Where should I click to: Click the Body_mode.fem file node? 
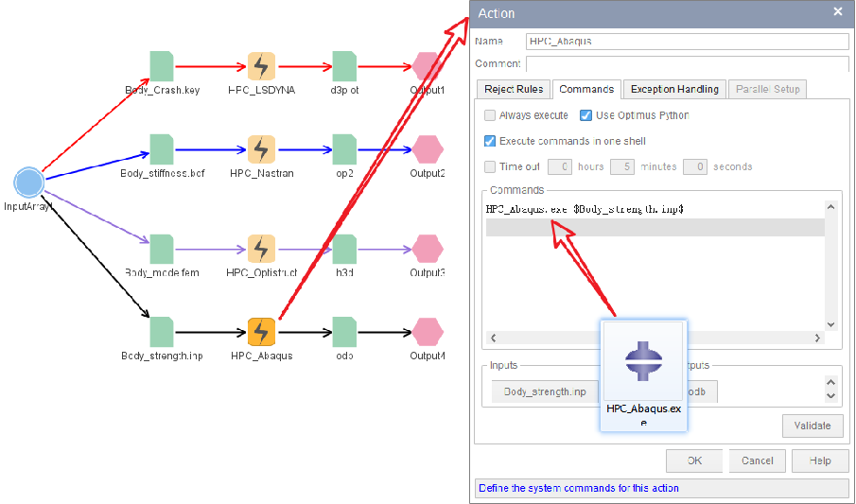pos(162,249)
